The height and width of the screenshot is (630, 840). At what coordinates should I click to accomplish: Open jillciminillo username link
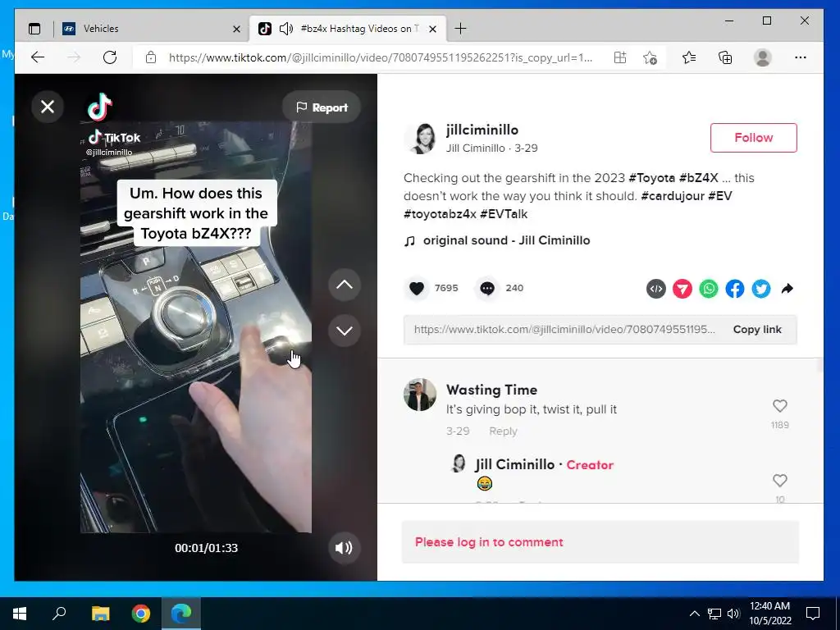(482, 130)
